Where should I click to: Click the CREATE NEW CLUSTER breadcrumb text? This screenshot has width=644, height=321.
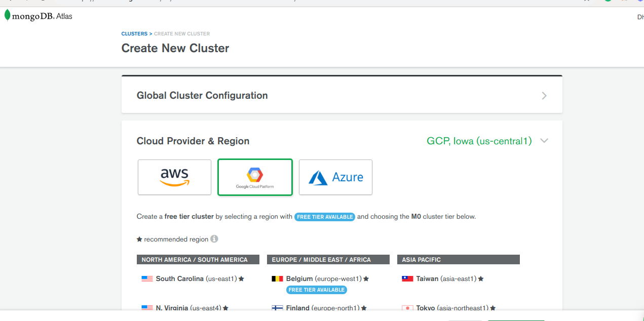182,34
